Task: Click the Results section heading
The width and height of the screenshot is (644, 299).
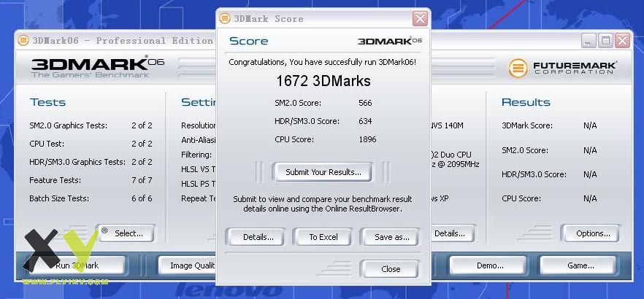Action: pyautogui.click(x=526, y=103)
